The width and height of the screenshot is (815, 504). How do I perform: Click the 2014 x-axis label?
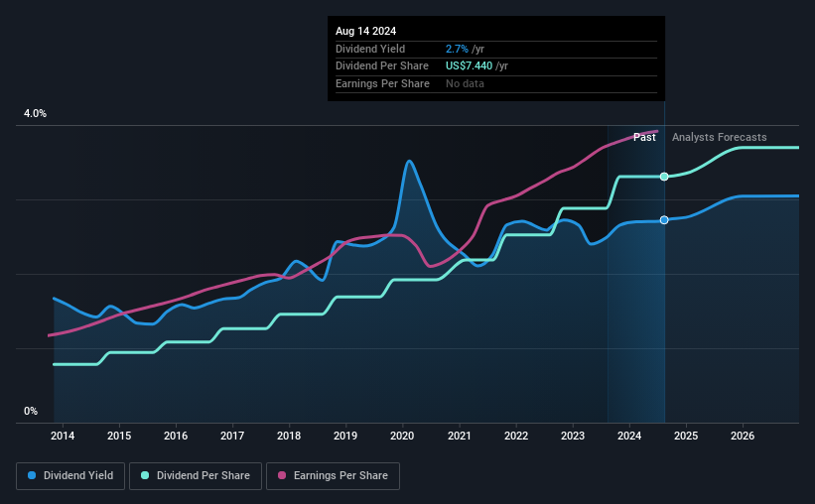pos(63,436)
